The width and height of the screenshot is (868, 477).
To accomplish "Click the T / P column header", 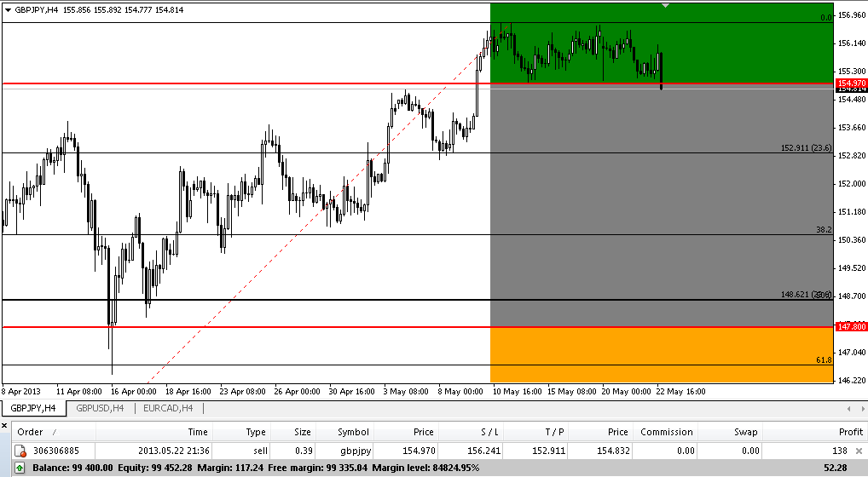I will click(x=553, y=432).
